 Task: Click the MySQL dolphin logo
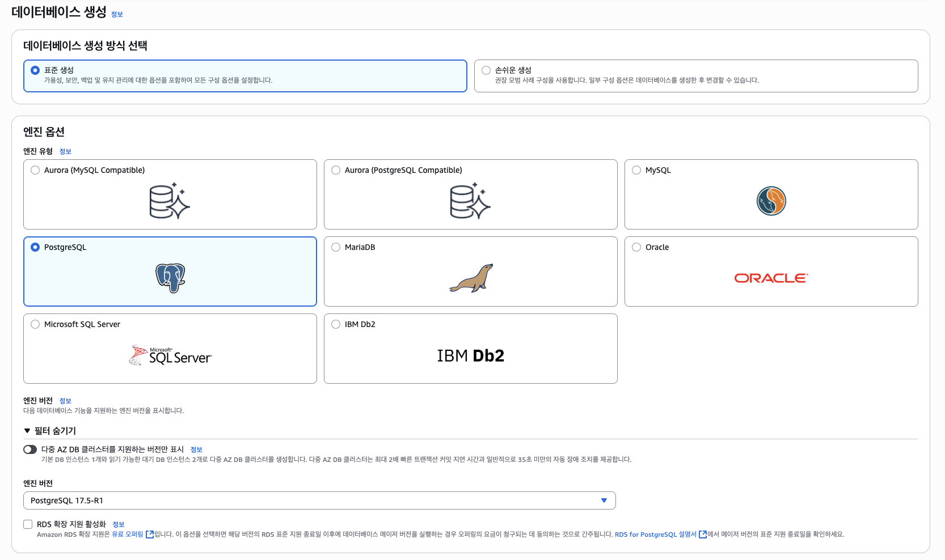point(771,201)
